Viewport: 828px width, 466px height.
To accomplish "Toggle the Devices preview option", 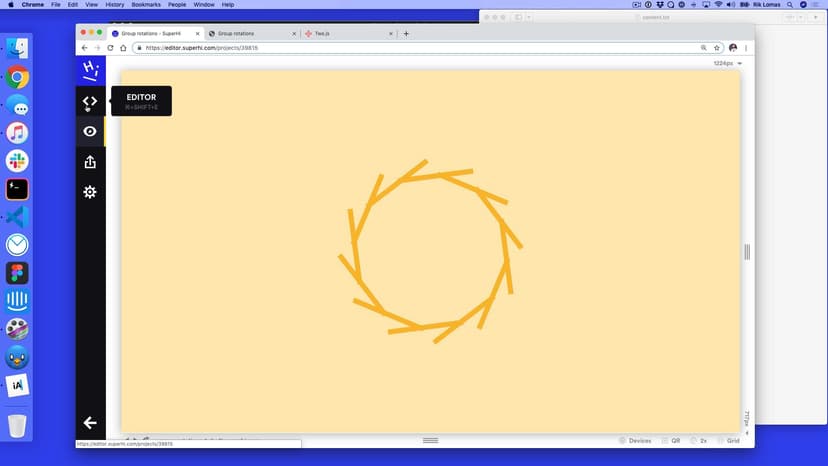I will pos(635,440).
